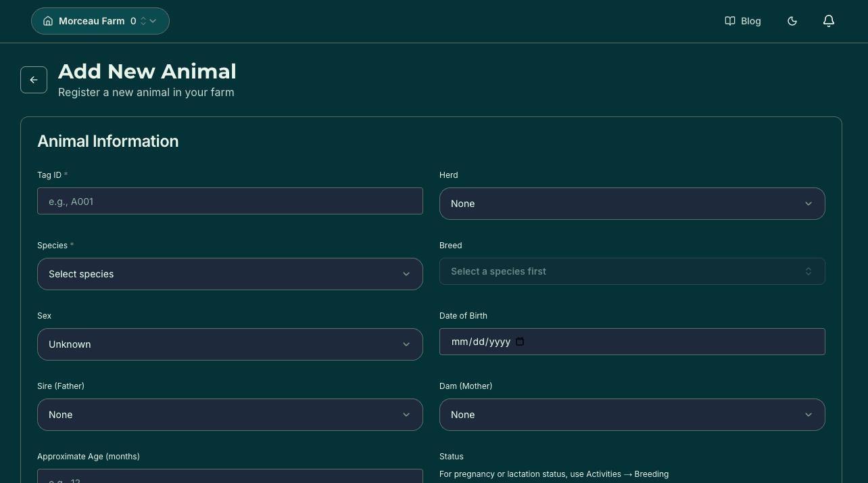
Task: Click the Approximate Age (months) input
Action: (x=230, y=479)
